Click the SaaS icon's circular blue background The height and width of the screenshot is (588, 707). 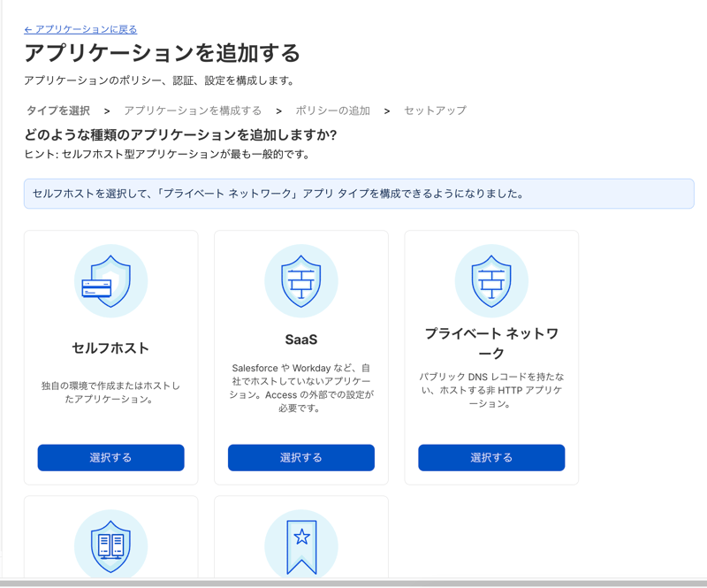click(x=301, y=280)
